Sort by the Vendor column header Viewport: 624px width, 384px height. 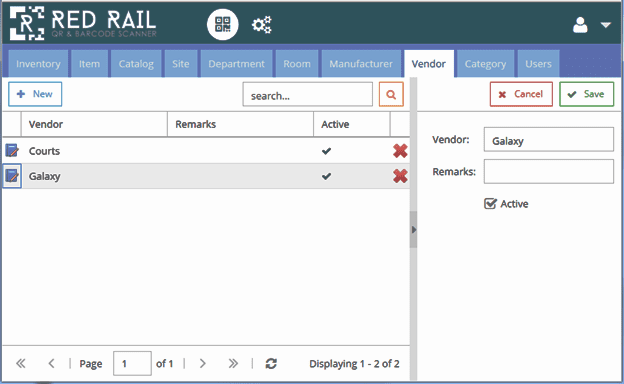tap(94, 124)
